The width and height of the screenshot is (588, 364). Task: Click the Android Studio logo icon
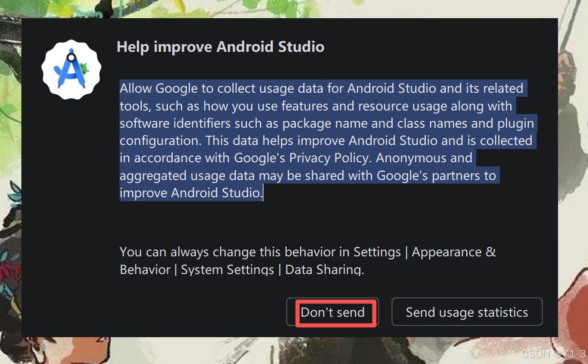pyautogui.click(x=71, y=69)
